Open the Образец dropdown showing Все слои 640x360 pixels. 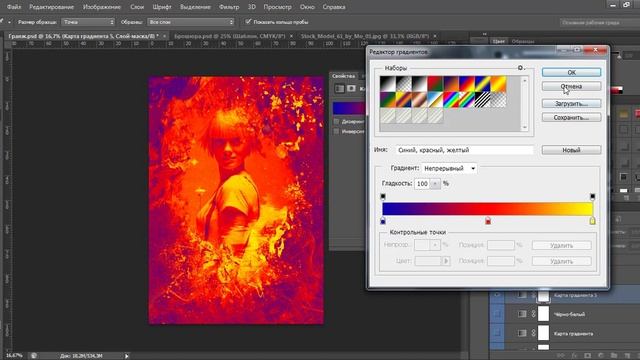coord(191,22)
